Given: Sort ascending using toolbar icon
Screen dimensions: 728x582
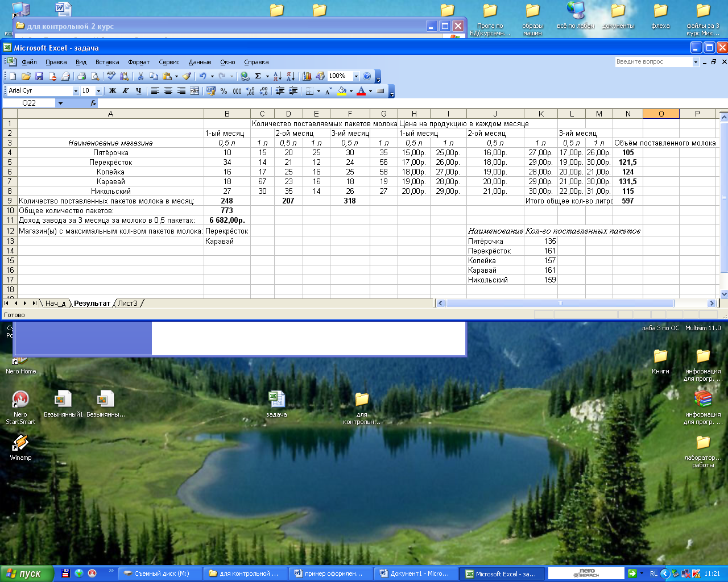Looking at the screenshot, I should pyautogui.click(x=278, y=76).
